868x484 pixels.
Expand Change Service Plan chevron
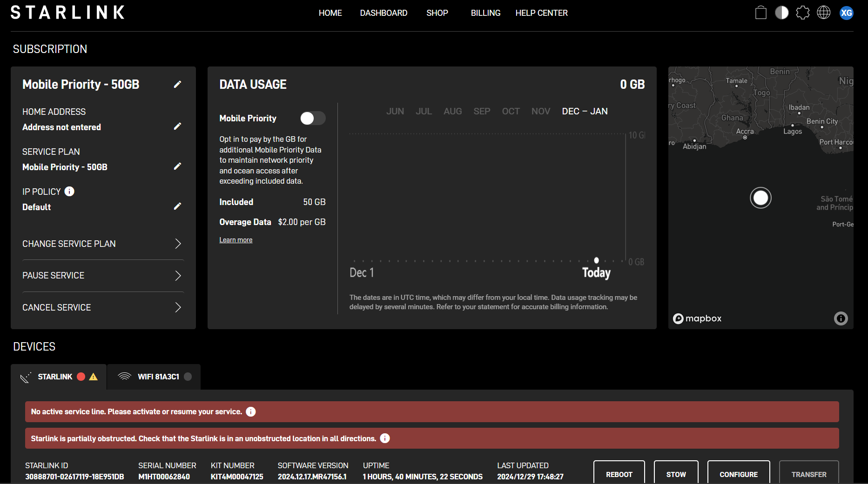tap(178, 244)
